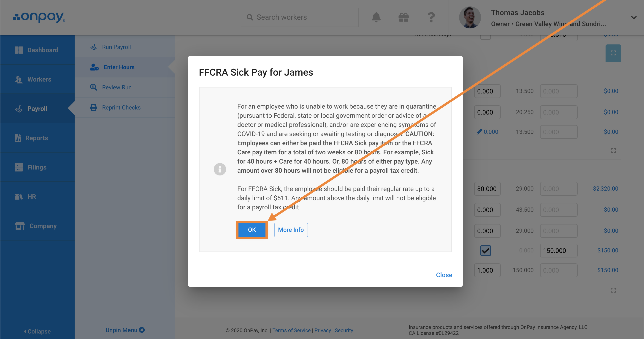Screen dimensions: 644x339
Task: Click the OK button in the dialog
Action: [x=252, y=230]
